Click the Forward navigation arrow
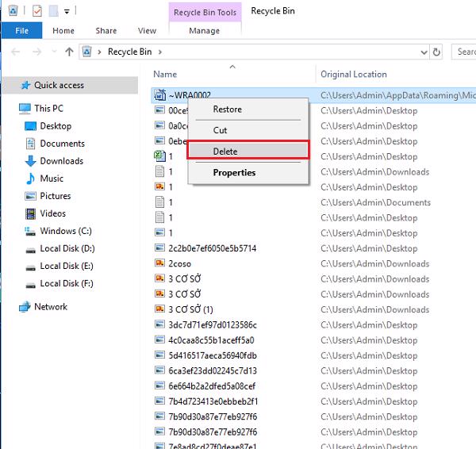This screenshot has width=476, height=449. [36, 52]
